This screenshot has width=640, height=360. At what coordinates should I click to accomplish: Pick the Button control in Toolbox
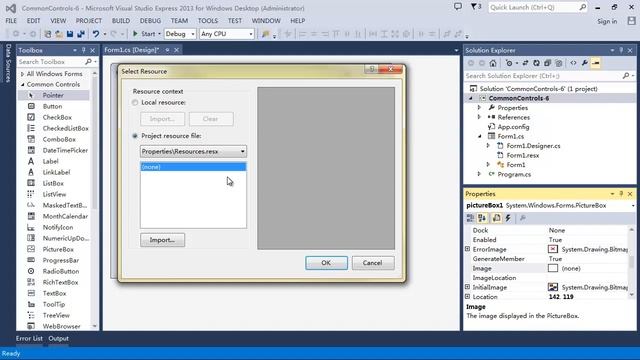point(53,106)
